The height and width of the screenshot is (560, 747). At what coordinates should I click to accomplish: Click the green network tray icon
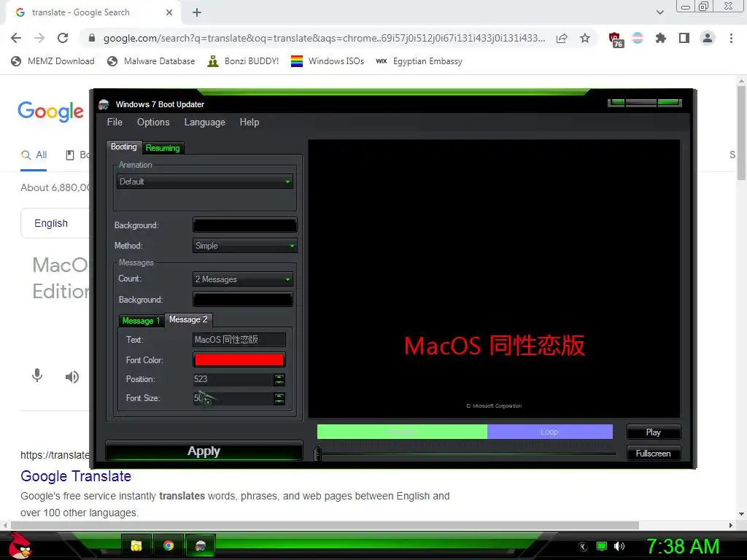pyautogui.click(x=602, y=546)
